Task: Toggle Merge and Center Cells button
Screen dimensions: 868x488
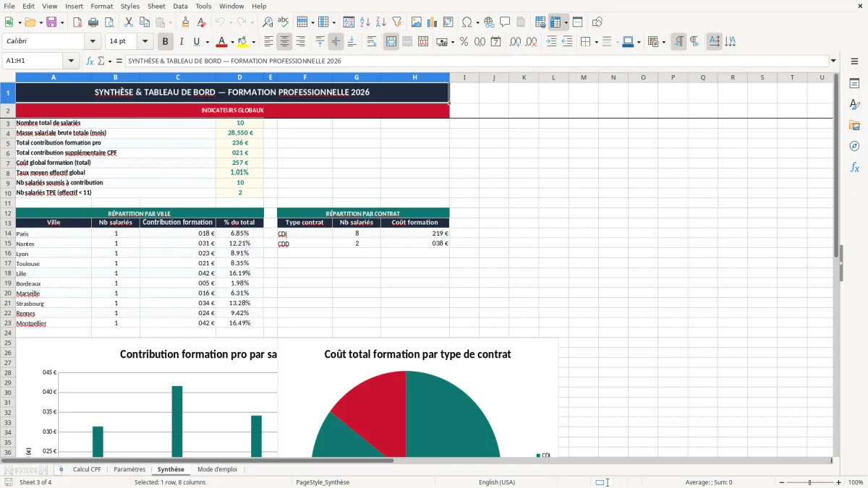Action: pos(391,42)
